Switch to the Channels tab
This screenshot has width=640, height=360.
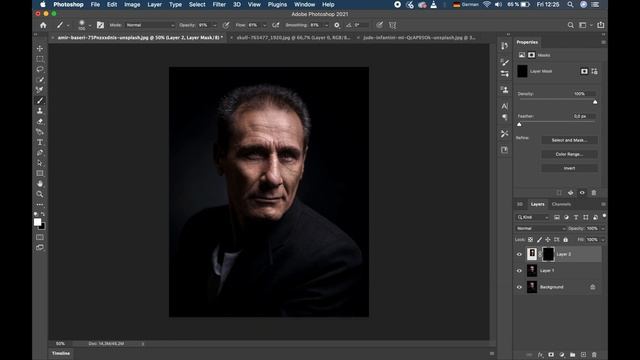click(x=561, y=204)
